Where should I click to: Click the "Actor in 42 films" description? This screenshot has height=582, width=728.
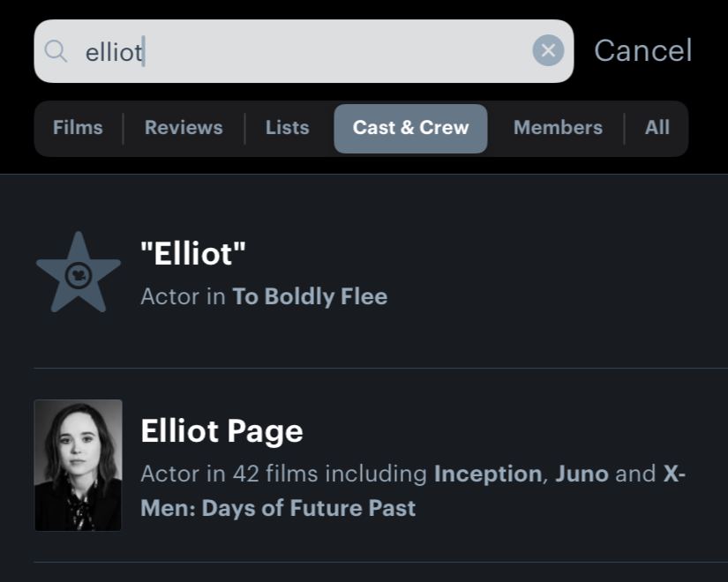[x=283, y=474]
